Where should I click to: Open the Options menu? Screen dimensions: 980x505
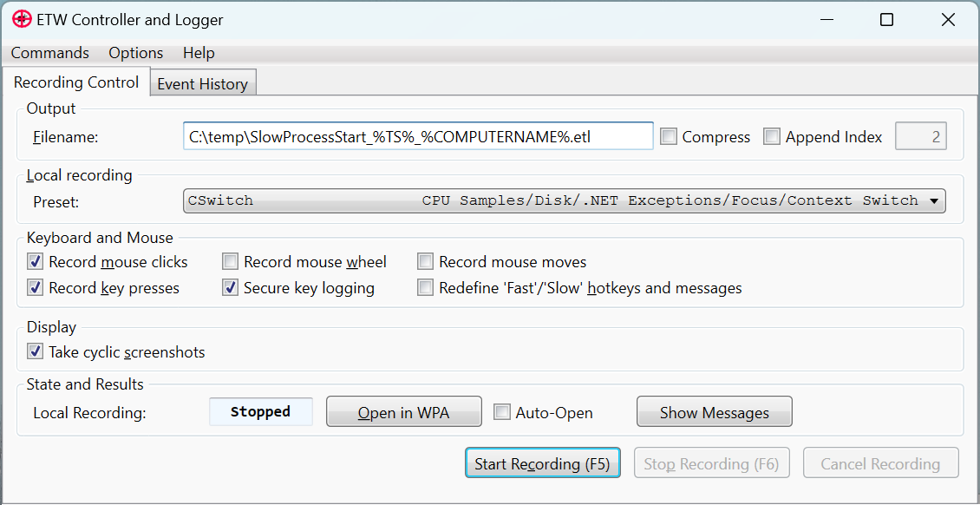[136, 53]
